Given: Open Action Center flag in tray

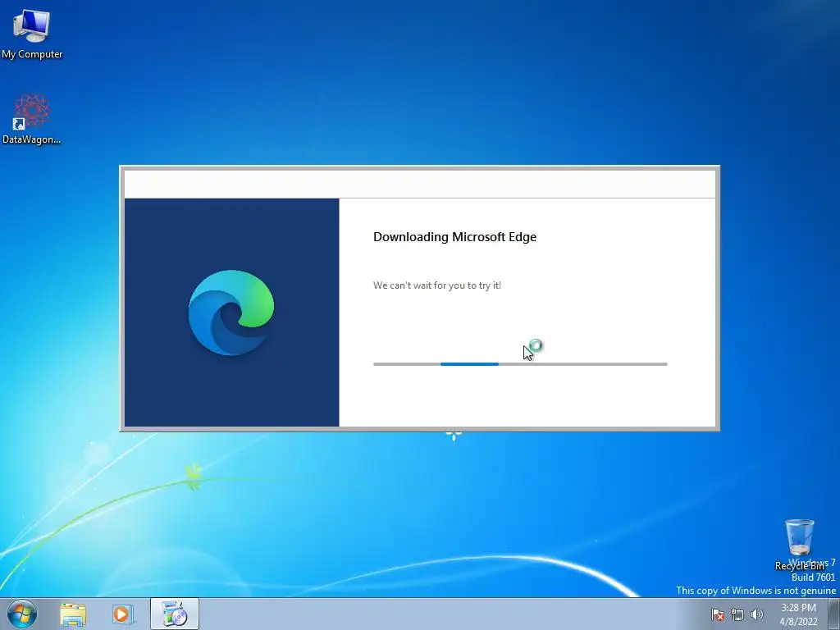Looking at the screenshot, I should click(x=718, y=614).
